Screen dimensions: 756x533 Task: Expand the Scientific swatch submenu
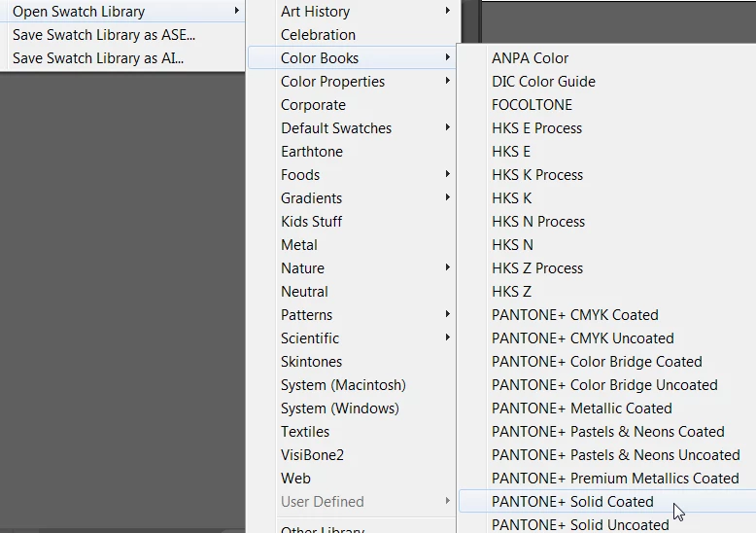pyautogui.click(x=352, y=338)
